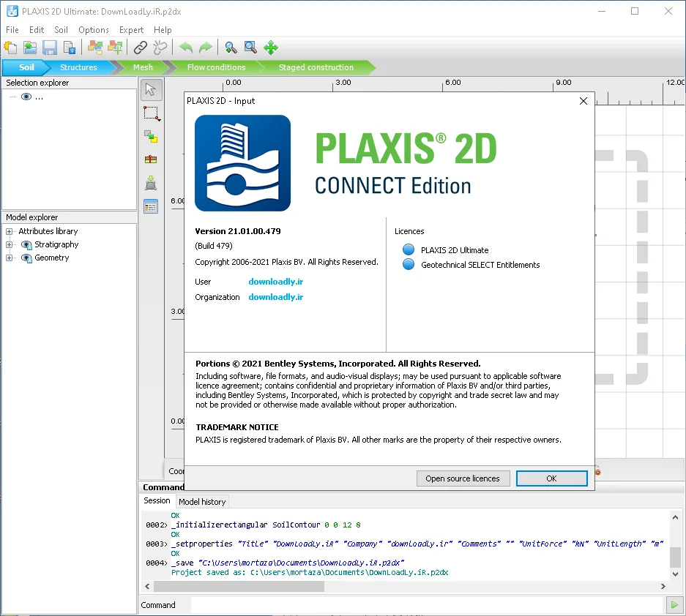Click the Zoom in magnifier icon
This screenshot has height=616, width=686.
231,48
